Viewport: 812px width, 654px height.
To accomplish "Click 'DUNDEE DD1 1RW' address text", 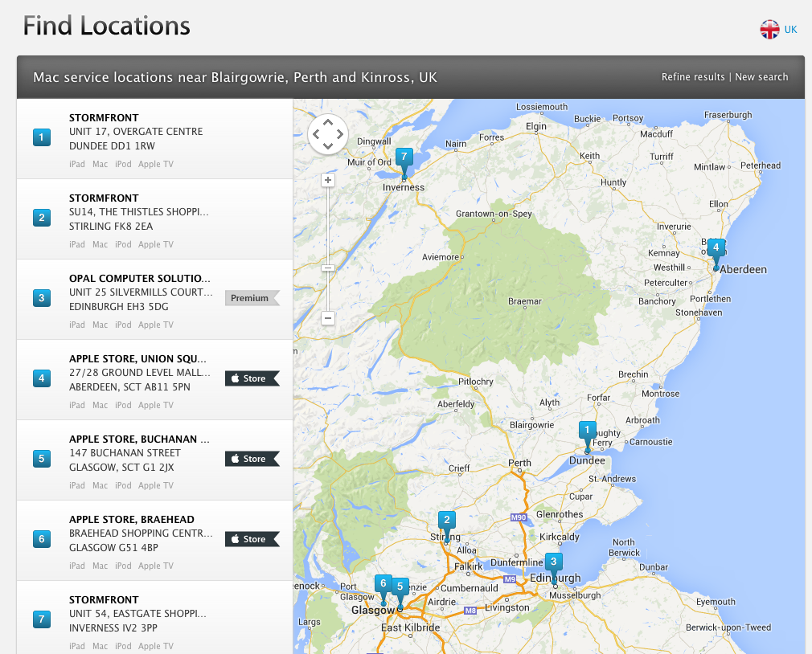I will [x=112, y=146].
